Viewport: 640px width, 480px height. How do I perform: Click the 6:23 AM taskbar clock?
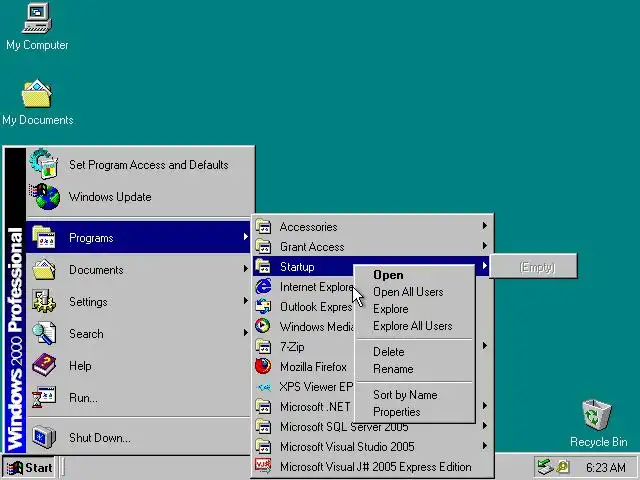pos(605,467)
